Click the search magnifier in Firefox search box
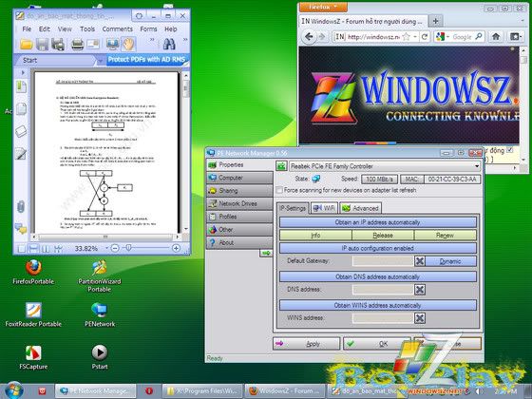Image resolution: width=532 pixels, height=399 pixels. coord(479,36)
